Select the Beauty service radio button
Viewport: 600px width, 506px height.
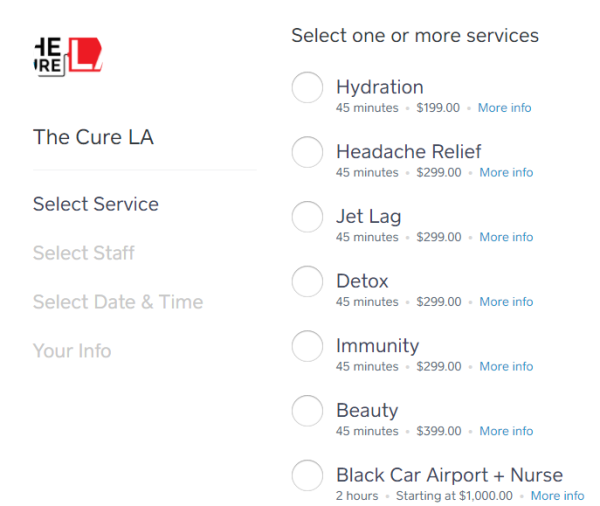pyautogui.click(x=307, y=411)
